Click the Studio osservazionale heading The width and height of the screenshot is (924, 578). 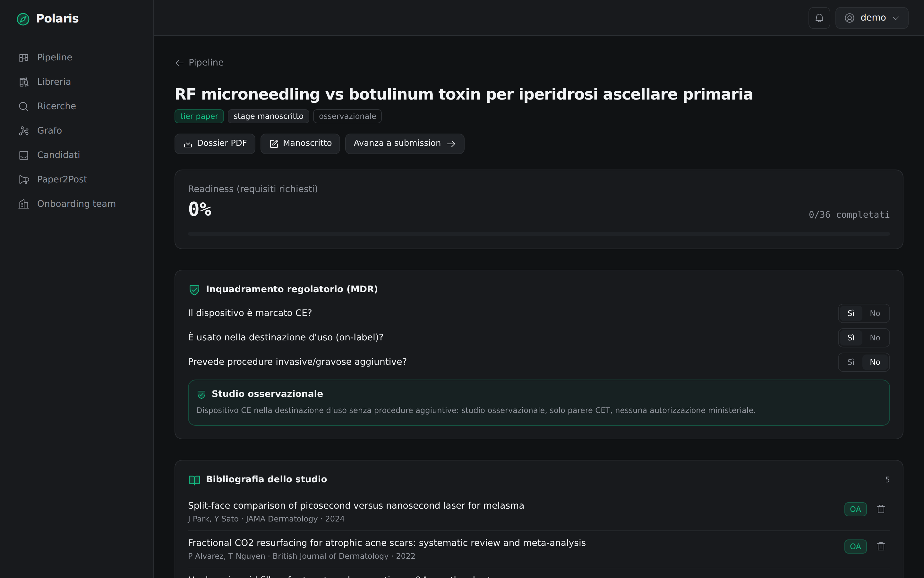click(267, 394)
